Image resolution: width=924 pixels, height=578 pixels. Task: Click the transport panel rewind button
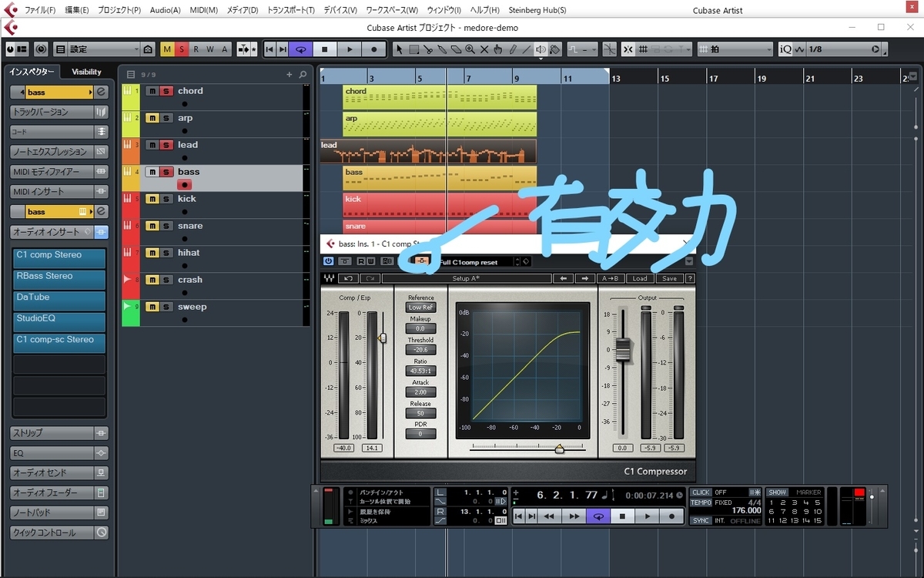coord(549,516)
